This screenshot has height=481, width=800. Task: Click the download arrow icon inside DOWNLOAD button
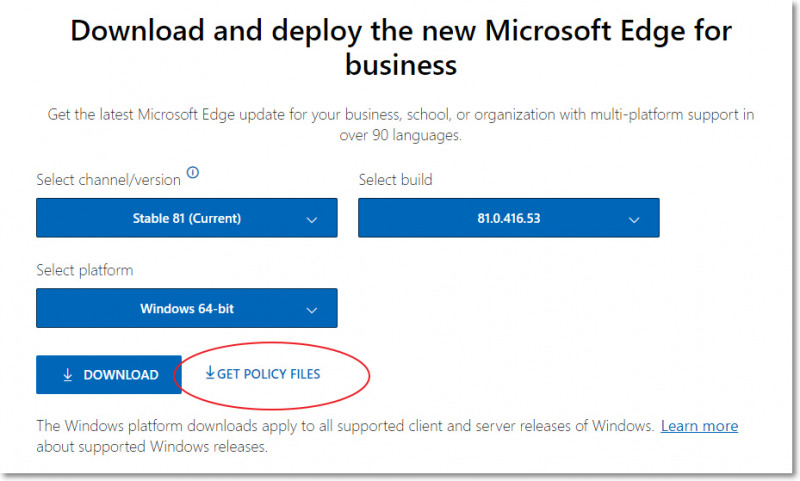click(67, 375)
